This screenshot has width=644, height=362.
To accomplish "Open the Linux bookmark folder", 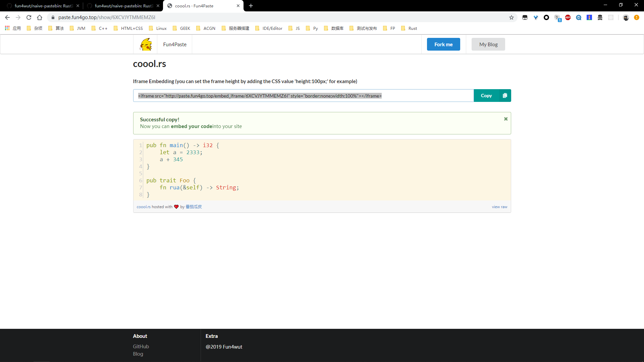I will pyautogui.click(x=158, y=28).
